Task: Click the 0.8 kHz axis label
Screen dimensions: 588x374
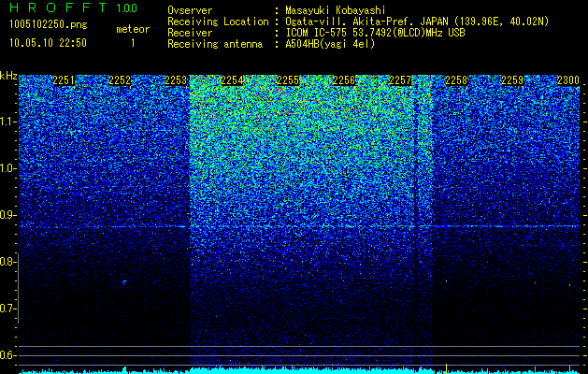Action: tap(7, 262)
